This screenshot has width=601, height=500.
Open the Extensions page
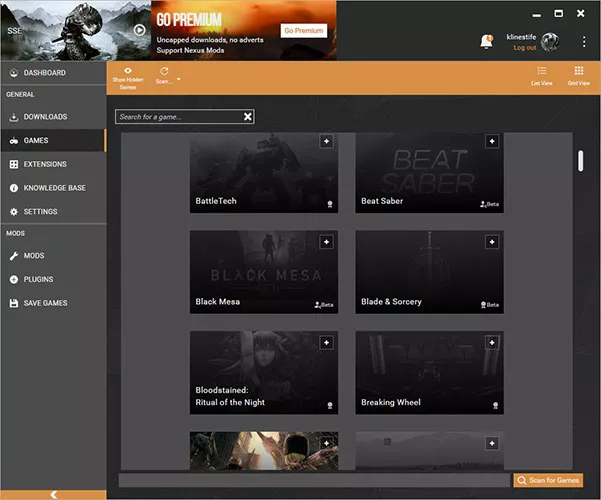pyautogui.click(x=53, y=164)
